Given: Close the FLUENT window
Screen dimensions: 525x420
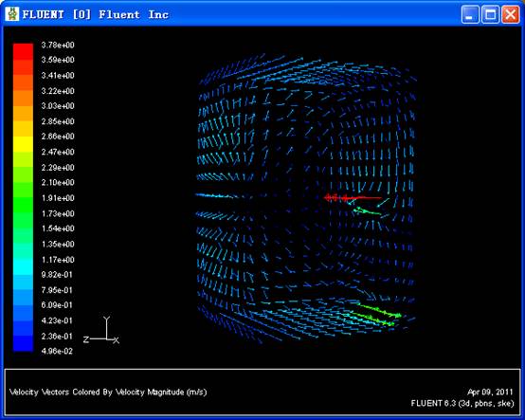Looking at the screenshot, I should coord(511,15).
